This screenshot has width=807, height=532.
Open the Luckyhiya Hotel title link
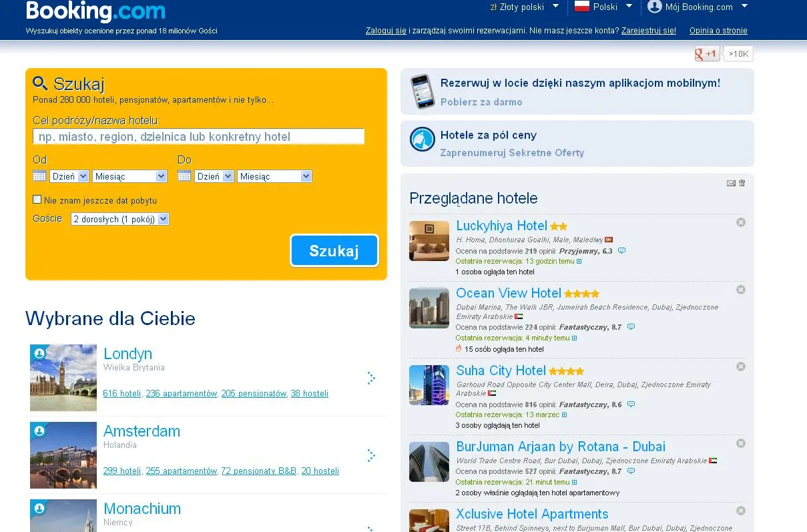point(501,226)
